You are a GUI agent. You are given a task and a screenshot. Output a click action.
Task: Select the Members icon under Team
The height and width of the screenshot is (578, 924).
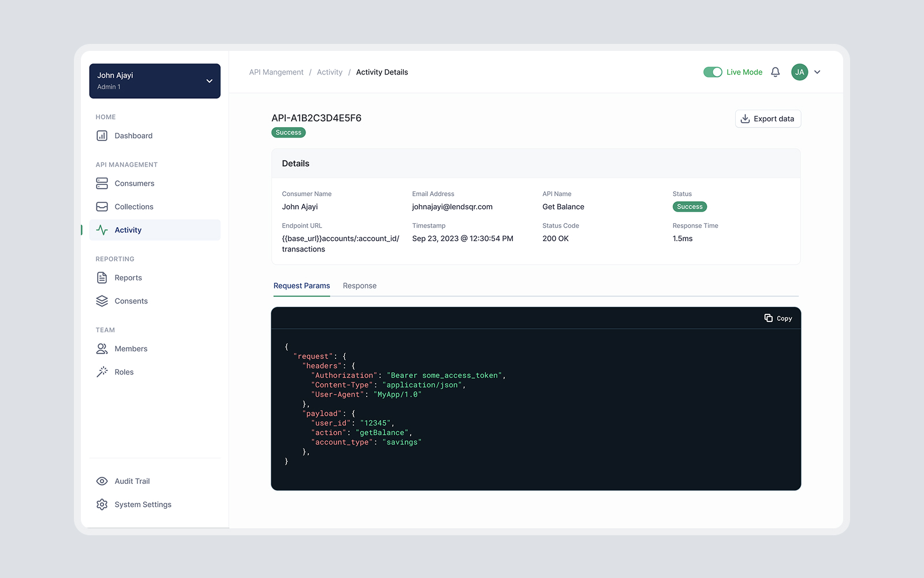point(102,348)
